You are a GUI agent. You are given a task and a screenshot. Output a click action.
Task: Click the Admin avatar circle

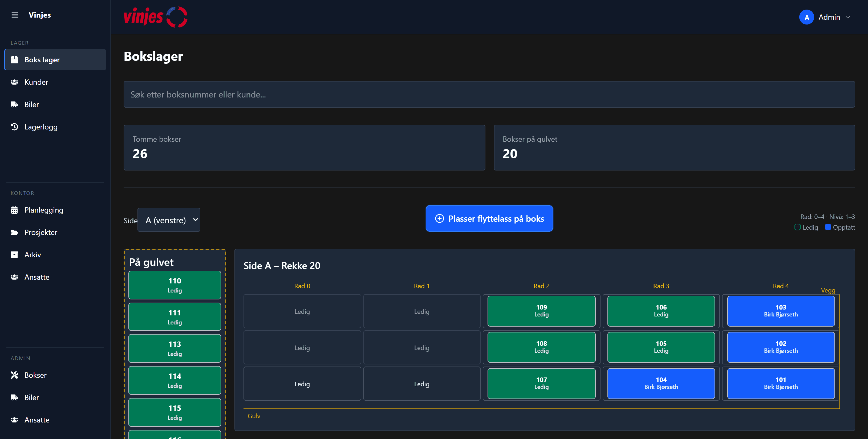(x=806, y=17)
